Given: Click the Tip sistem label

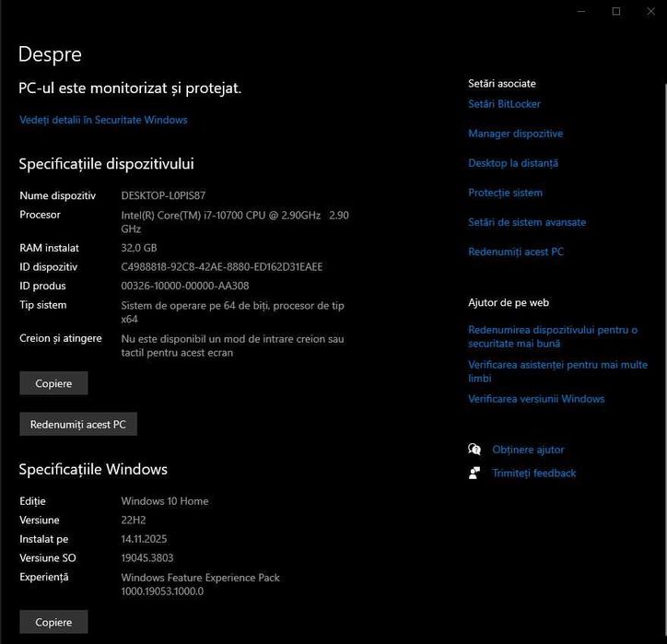Looking at the screenshot, I should (x=43, y=305).
